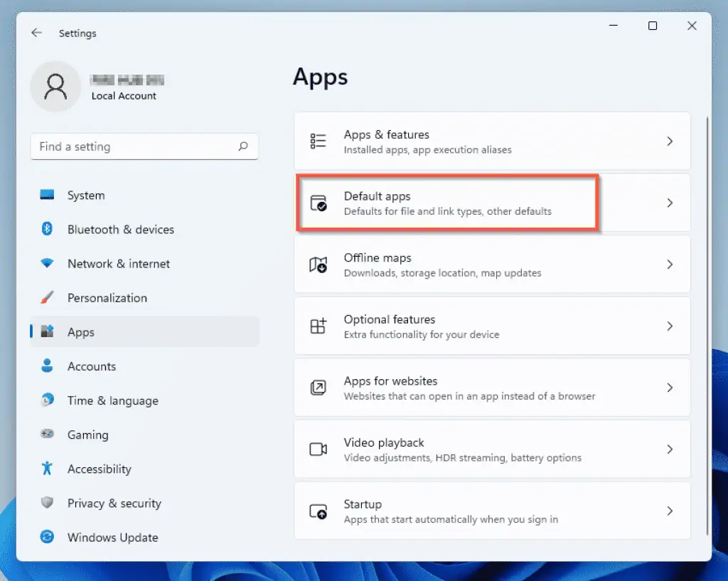Click the Time & language globe icon
728x581 pixels.
click(x=47, y=400)
